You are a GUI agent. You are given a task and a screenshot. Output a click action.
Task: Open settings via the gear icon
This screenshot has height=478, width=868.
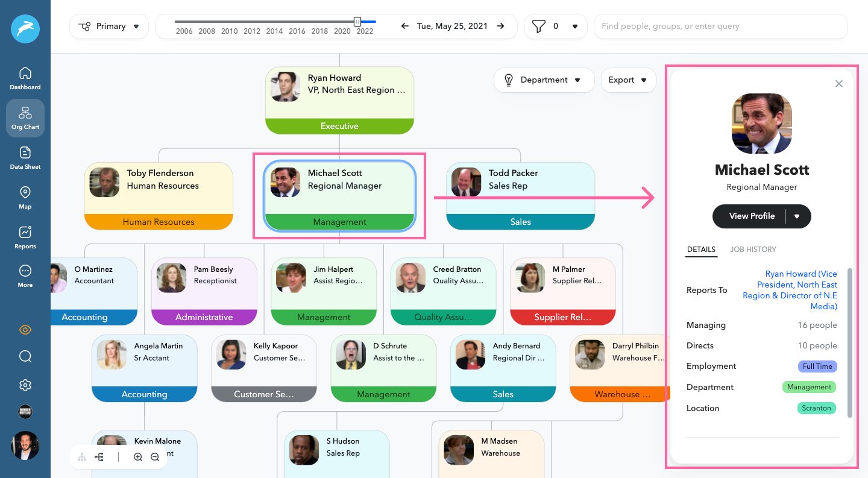click(25, 385)
